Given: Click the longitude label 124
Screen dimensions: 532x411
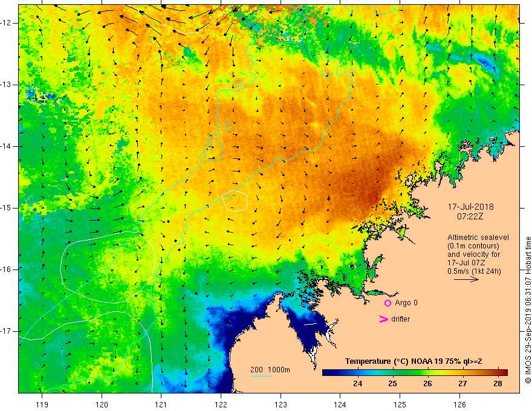Looking at the screenshot, I should [340, 404].
